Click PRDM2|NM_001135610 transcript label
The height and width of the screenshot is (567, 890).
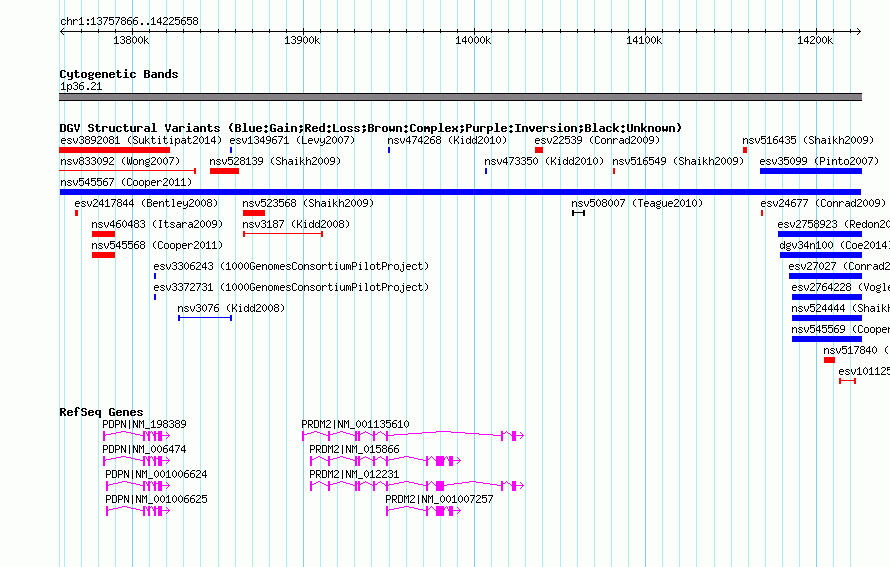(x=355, y=424)
